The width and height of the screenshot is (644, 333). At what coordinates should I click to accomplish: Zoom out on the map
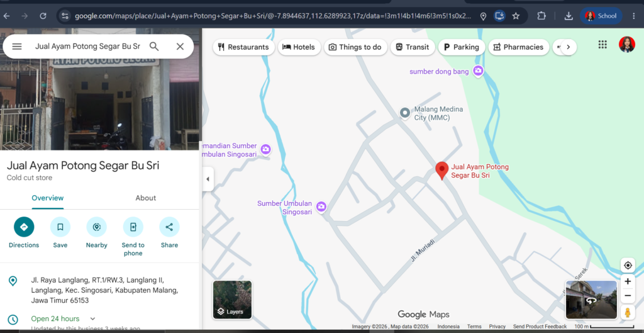(x=628, y=296)
